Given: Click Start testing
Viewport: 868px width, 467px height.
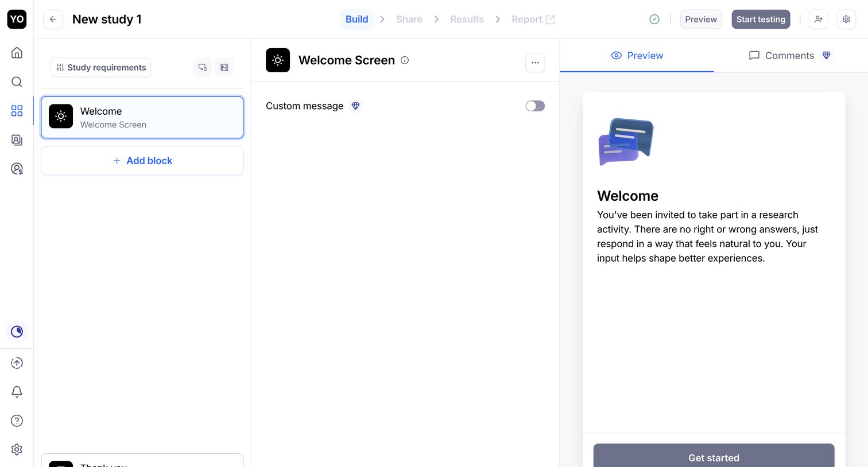Looking at the screenshot, I should 761,19.
